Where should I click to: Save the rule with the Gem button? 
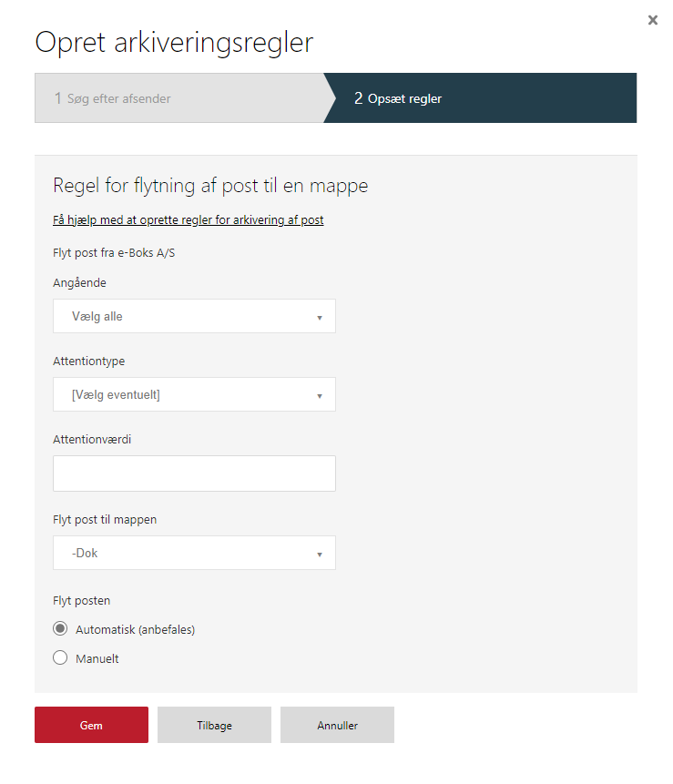(x=91, y=725)
